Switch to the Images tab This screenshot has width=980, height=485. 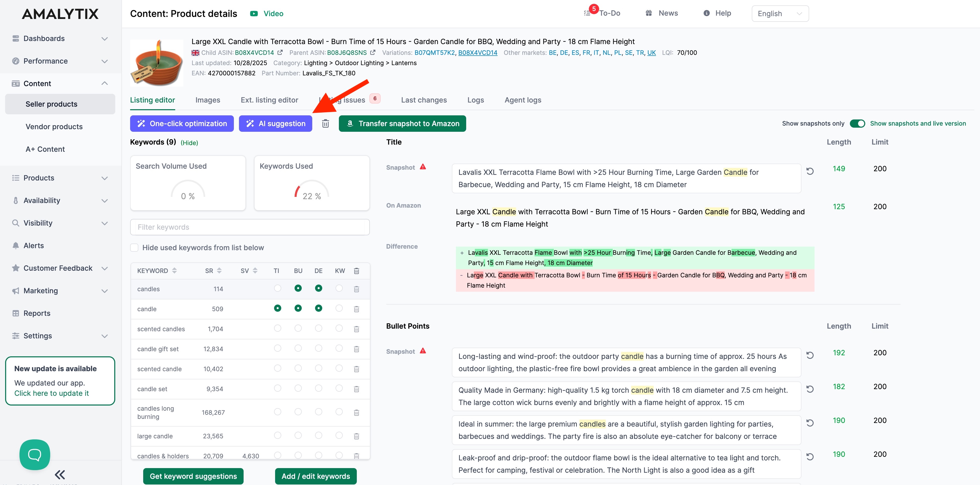[208, 100]
